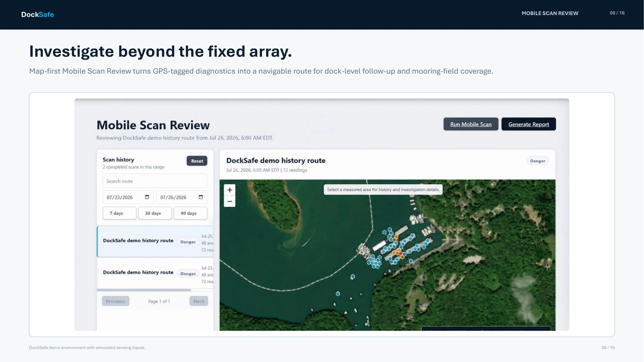Focus the Search route input field
644x362 pixels.
coord(155,181)
